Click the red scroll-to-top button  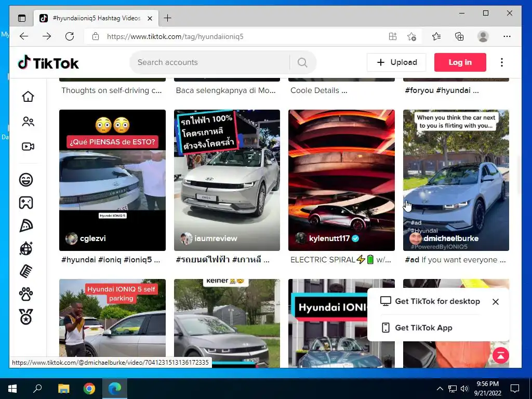click(501, 355)
